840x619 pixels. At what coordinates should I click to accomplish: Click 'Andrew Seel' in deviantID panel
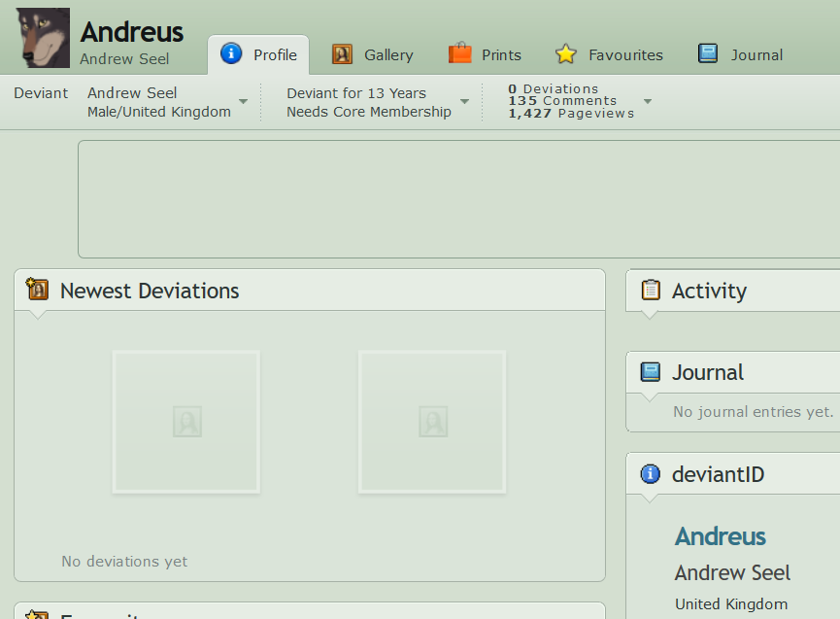coord(732,573)
